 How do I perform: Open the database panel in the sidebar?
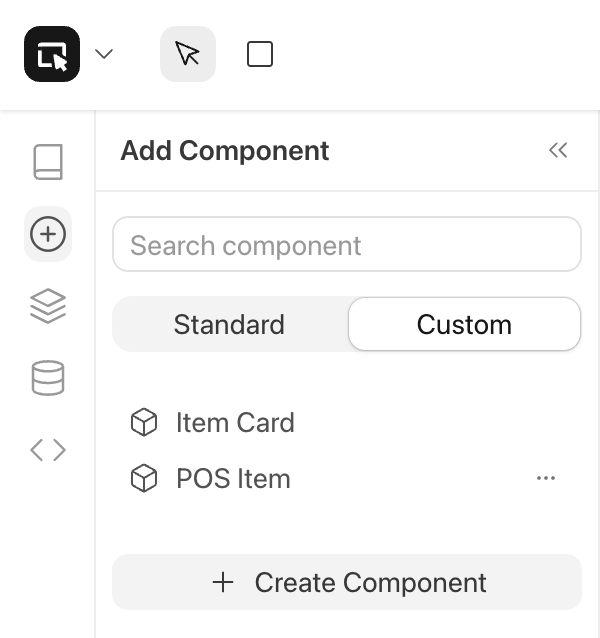point(48,378)
